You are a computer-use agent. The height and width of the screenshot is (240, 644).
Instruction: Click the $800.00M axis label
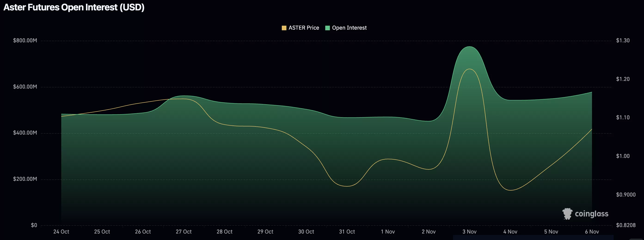coord(25,40)
